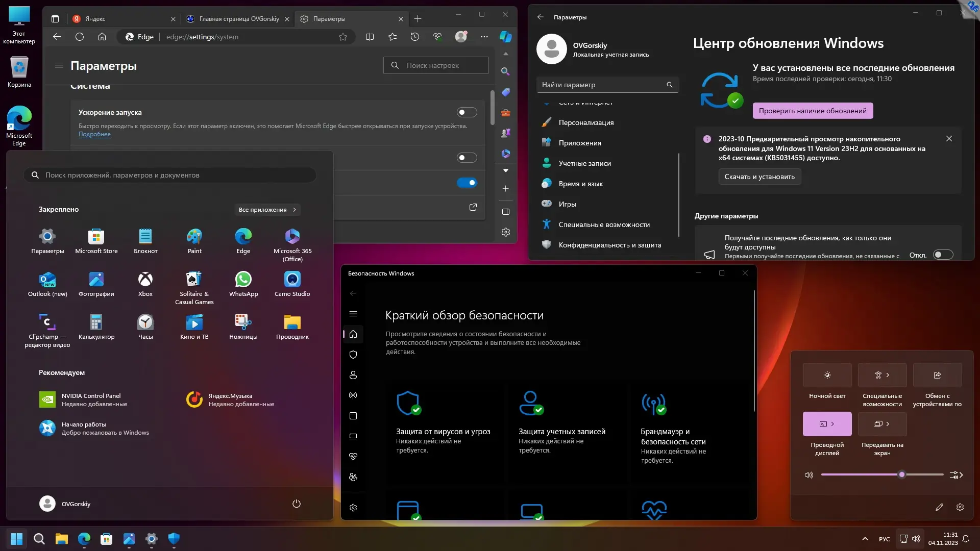Adjust the volume slider
The width and height of the screenshot is (980, 551).
901,474
